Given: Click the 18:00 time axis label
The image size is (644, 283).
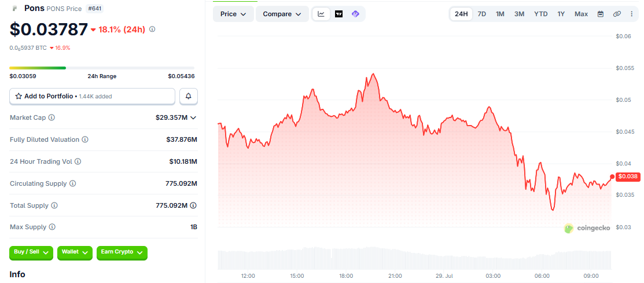Looking at the screenshot, I should point(346,275).
